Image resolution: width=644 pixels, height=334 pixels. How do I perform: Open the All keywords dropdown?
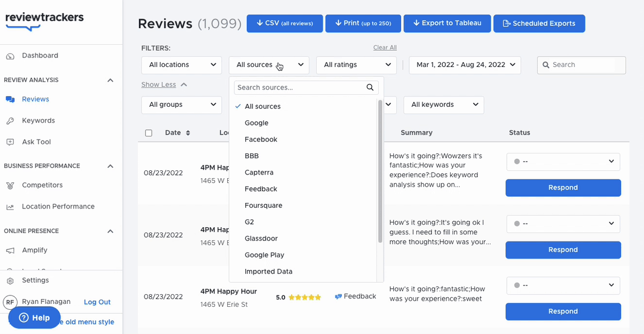point(443,104)
